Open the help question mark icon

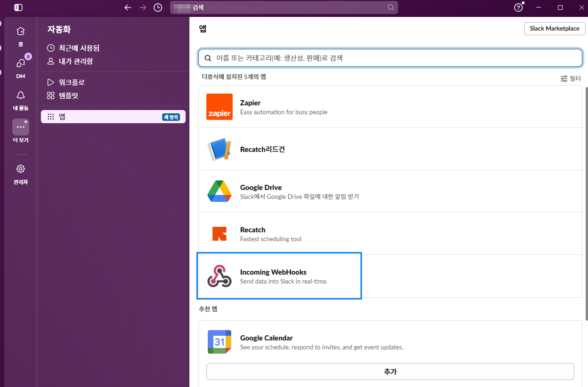pos(518,8)
